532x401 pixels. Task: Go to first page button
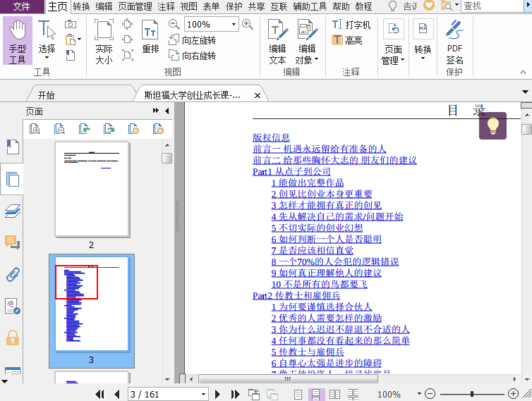(x=99, y=394)
